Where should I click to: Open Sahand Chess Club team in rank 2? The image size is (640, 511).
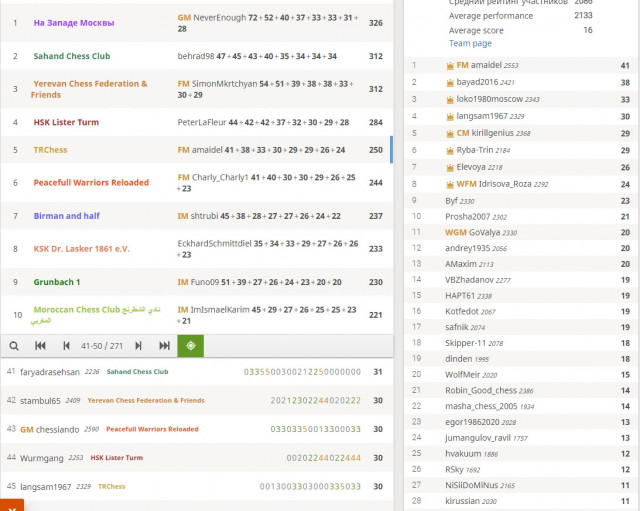click(x=72, y=56)
